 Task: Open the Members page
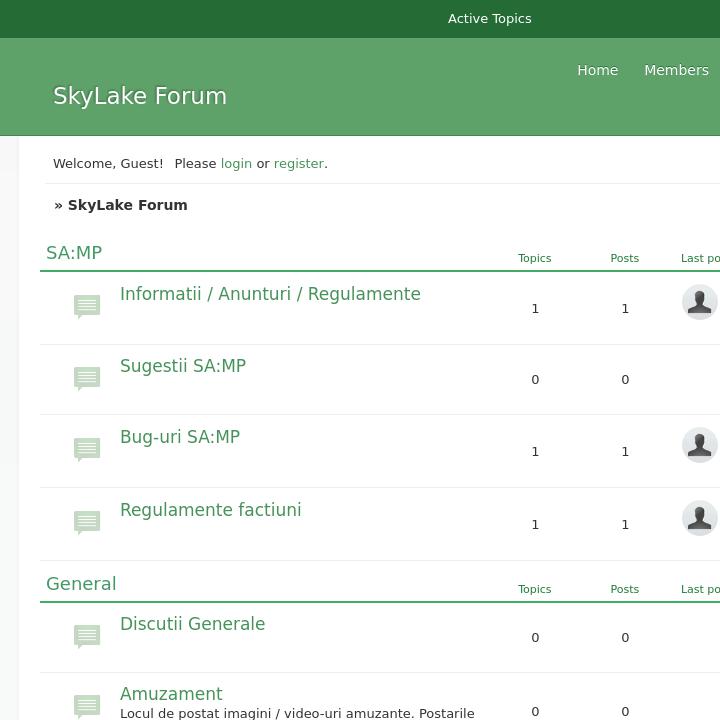pos(676,70)
